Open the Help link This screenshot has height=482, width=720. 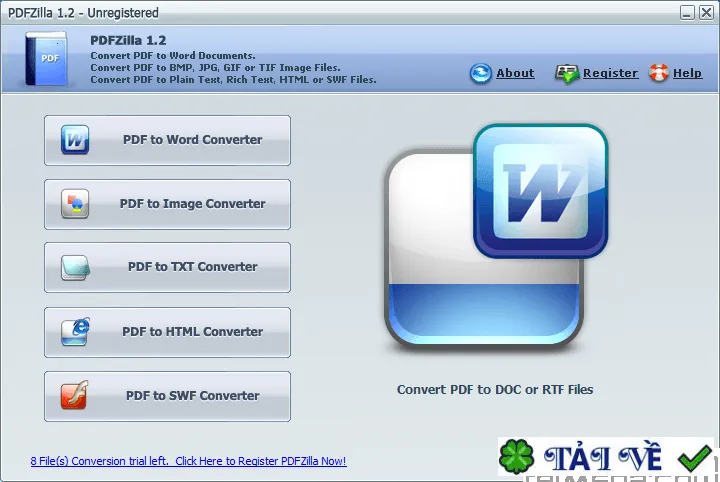pos(687,73)
